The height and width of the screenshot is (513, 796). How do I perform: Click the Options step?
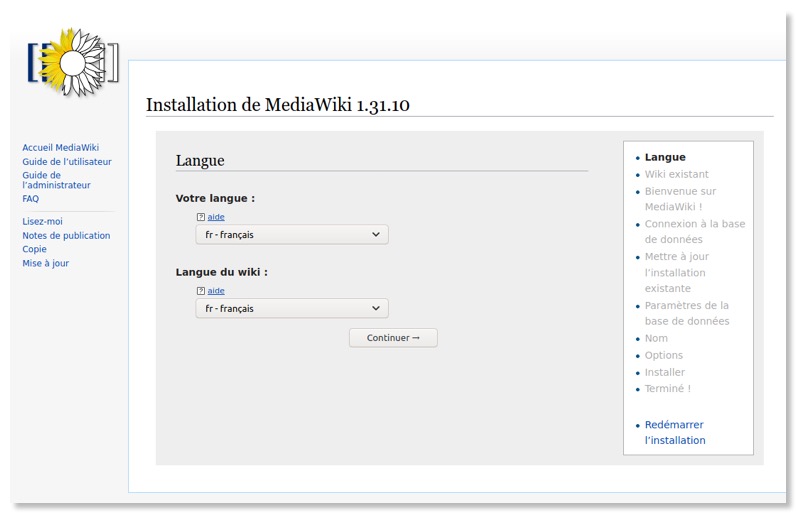pos(664,355)
